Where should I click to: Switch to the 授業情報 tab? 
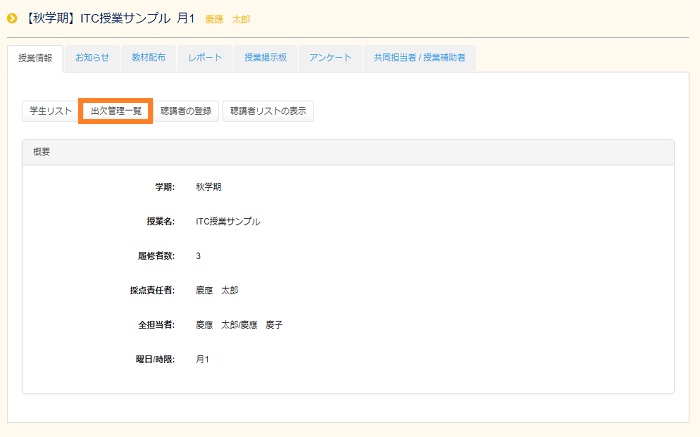coord(36,58)
